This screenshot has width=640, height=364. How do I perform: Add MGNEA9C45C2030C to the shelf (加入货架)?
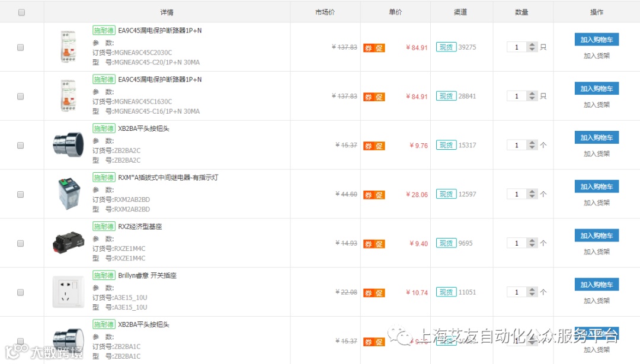pyautogui.click(x=596, y=56)
